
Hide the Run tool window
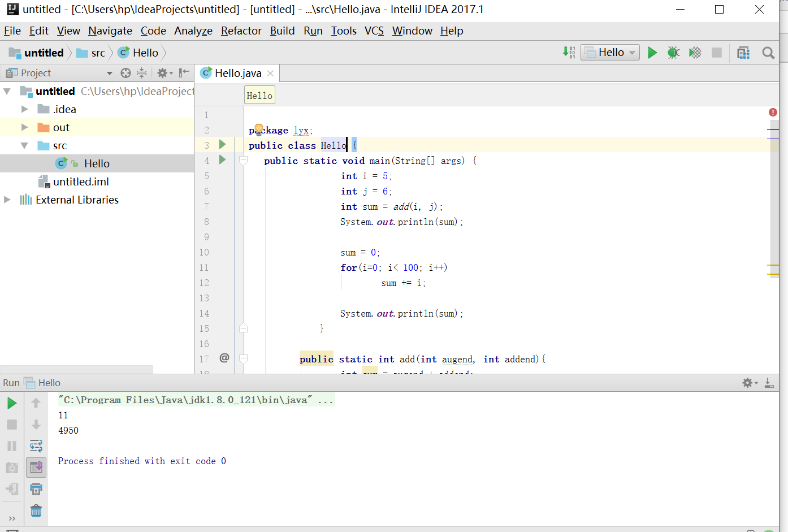(769, 383)
